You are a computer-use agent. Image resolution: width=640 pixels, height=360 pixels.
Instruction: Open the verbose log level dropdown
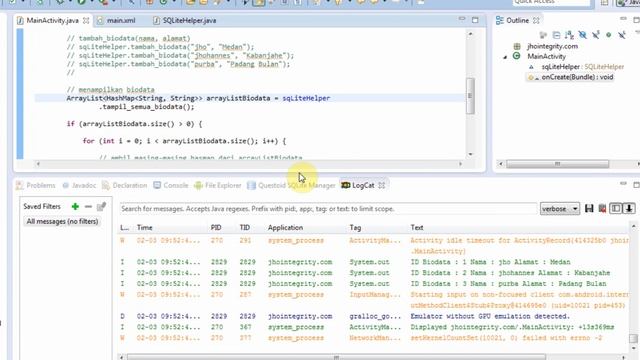tap(560, 209)
